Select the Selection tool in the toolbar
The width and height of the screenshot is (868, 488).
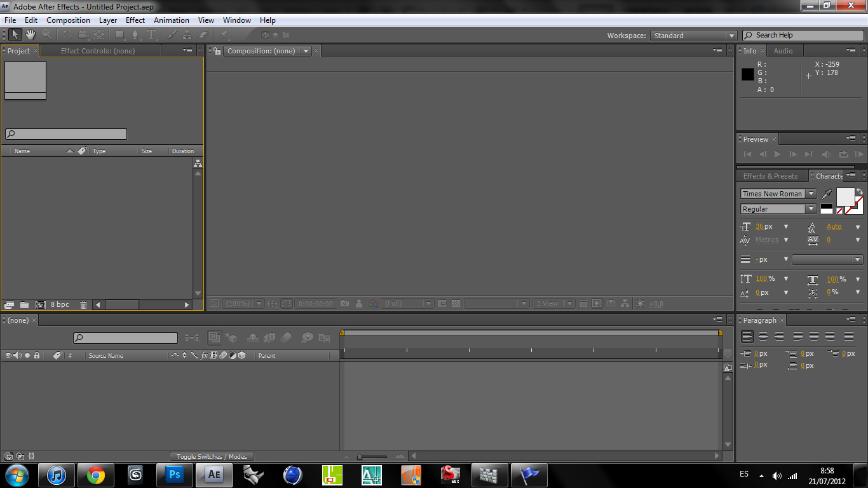[16, 35]
